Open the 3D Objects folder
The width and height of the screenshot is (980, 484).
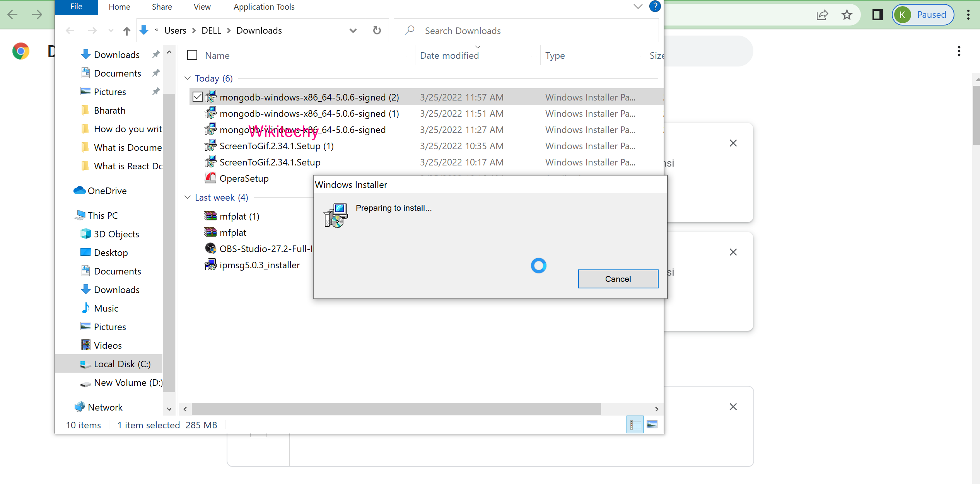[x=116, y=234]
